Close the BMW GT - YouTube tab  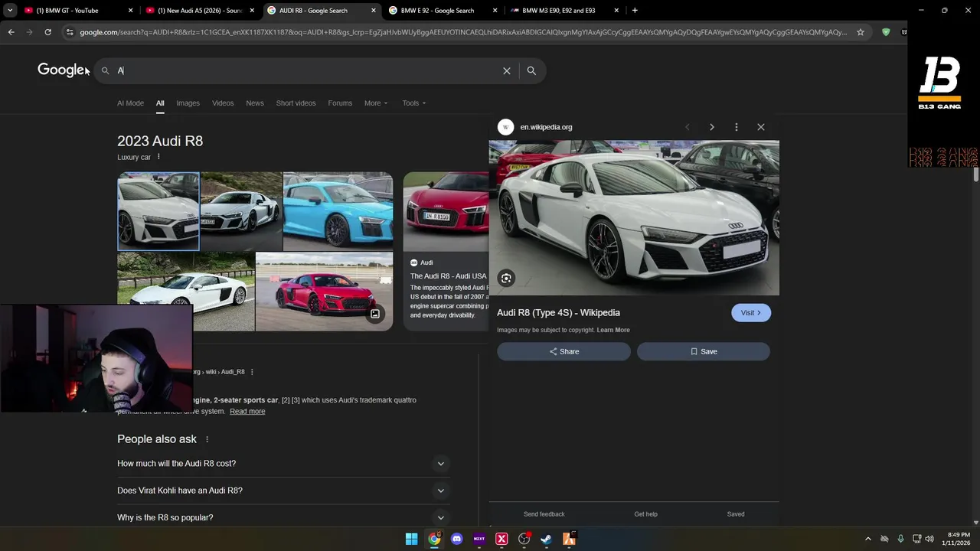coord(130,11)
